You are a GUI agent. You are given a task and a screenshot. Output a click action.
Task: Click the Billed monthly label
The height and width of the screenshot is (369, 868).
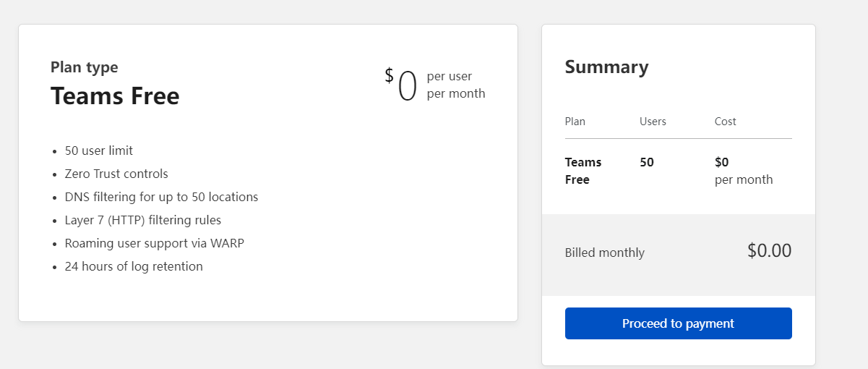[x=605, y=253]
